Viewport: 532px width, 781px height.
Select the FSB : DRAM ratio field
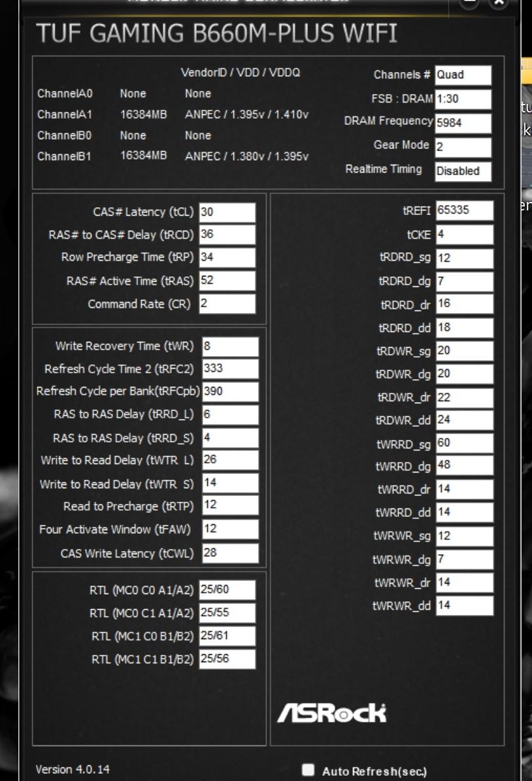coord(463,99)
